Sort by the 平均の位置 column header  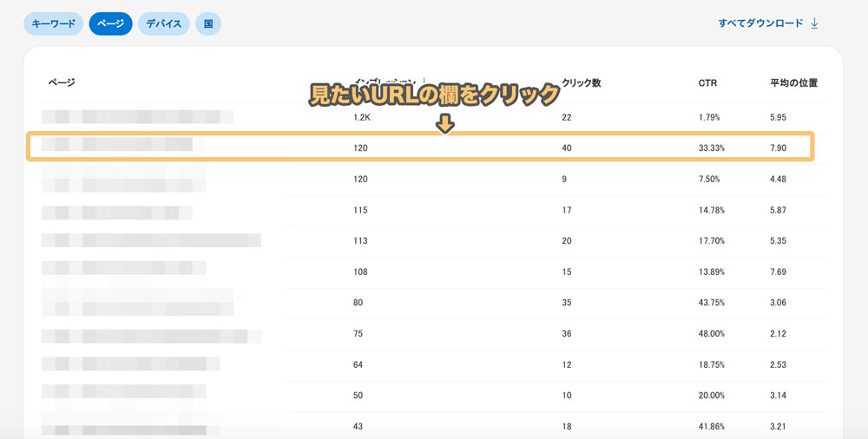(793, 83)
